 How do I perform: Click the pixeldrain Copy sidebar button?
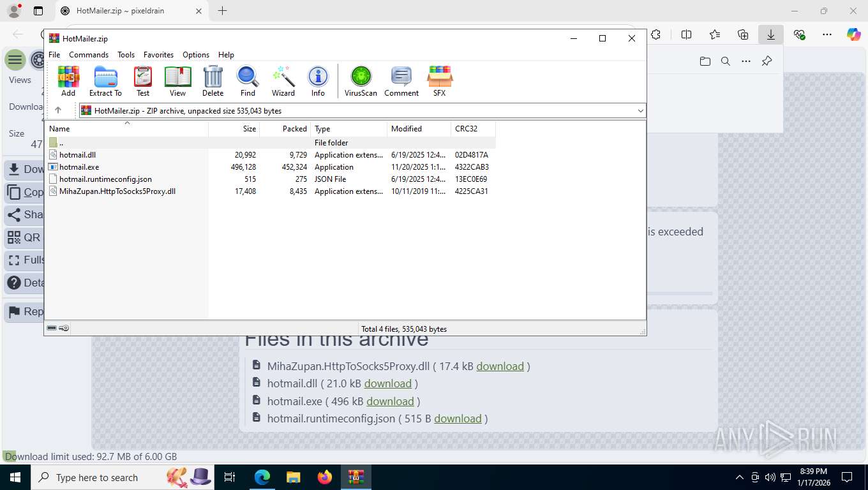pyautogui.click(x=24, y=192)
